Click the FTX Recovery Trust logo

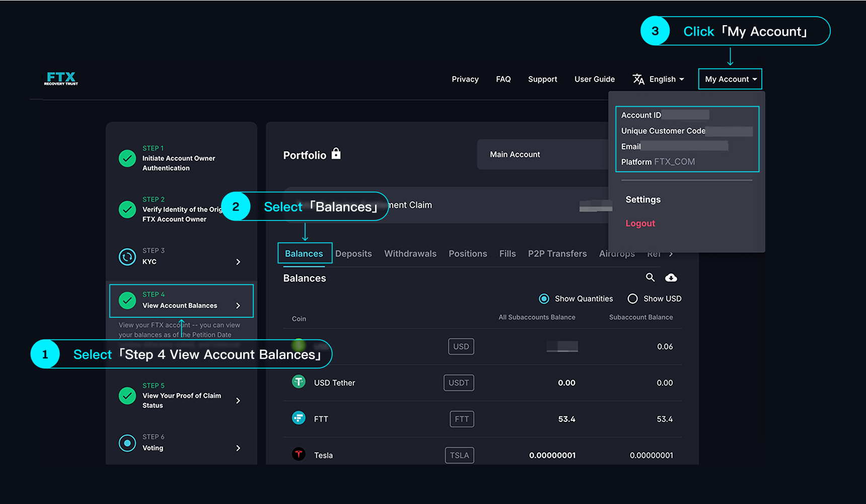pos(61,79)
